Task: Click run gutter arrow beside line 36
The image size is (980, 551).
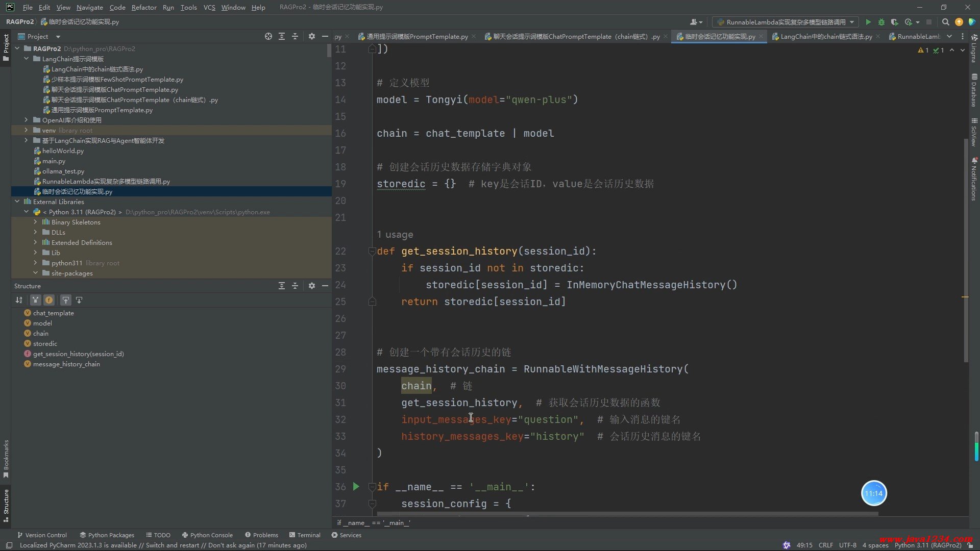Action: pos(356,486)
